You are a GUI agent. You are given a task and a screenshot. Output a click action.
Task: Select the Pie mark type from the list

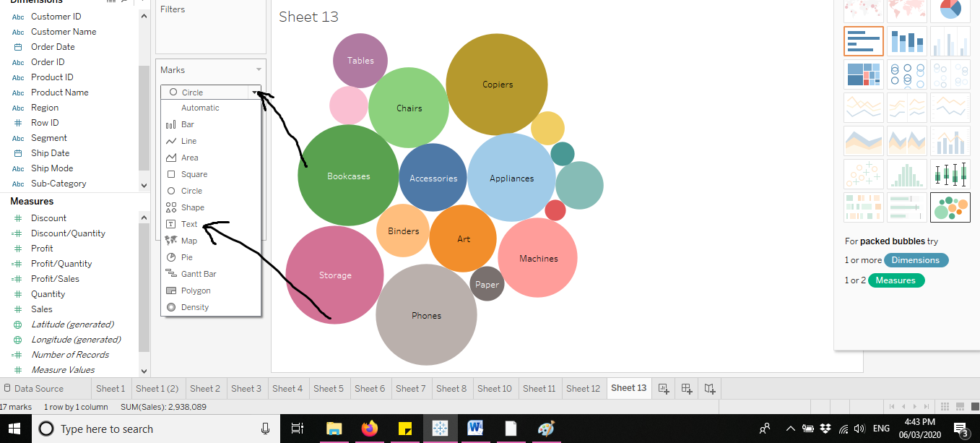188,257
